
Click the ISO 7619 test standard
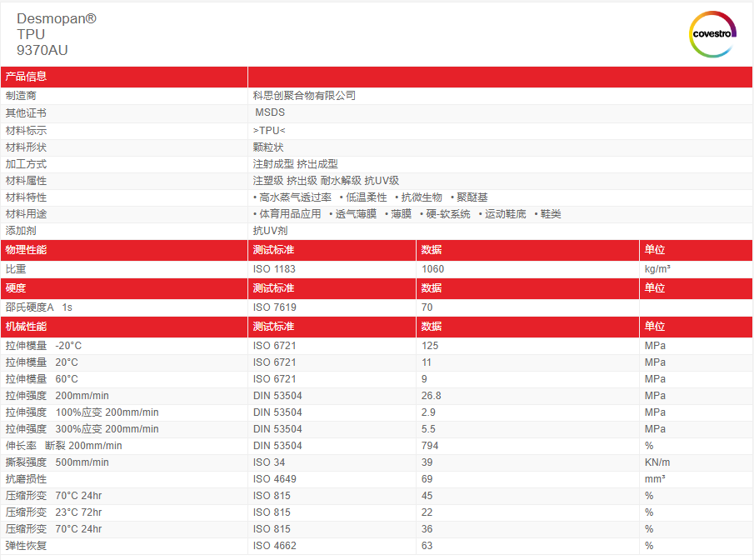point(275,307)
